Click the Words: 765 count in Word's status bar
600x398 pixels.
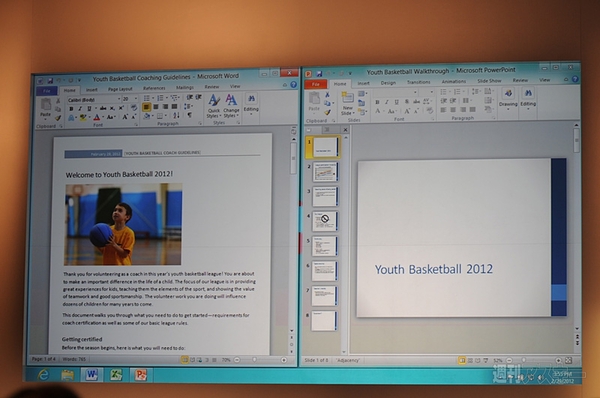(74, 359)
